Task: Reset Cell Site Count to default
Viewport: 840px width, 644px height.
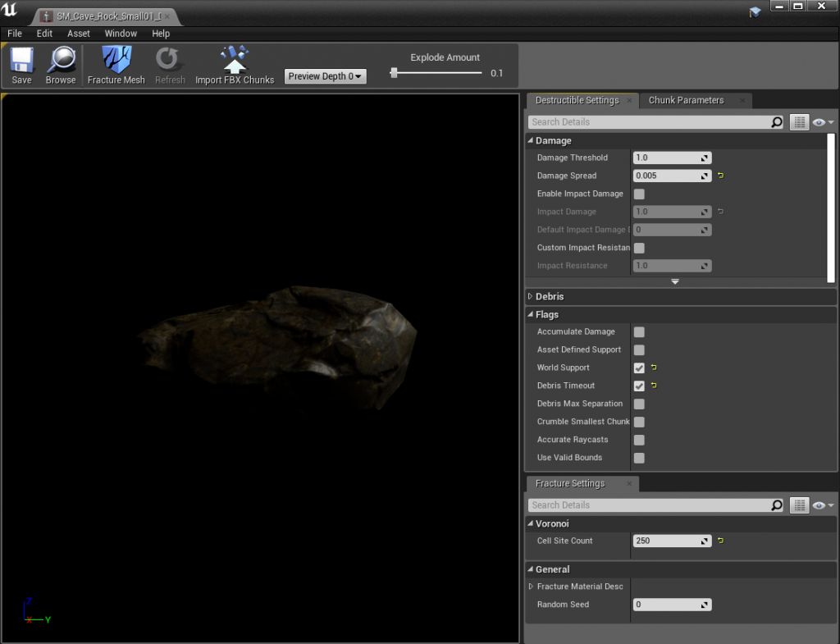Action: [720, 541]
